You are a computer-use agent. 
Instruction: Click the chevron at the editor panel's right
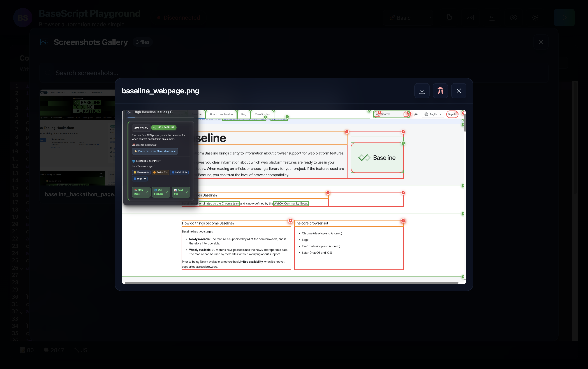pos(565,63)
